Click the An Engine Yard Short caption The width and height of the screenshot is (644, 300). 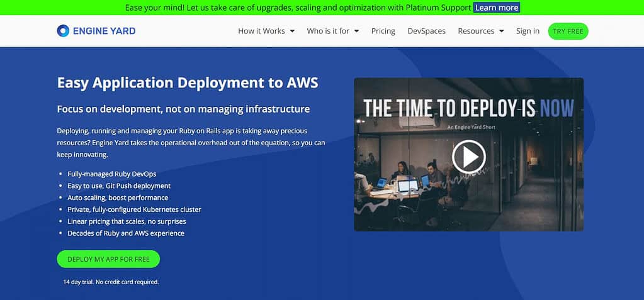(x=471, y=127)
